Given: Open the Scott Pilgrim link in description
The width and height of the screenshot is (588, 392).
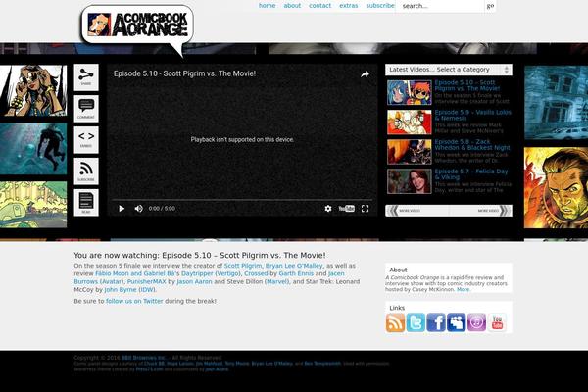Looking at the screenshot, I should pos(243,266).
